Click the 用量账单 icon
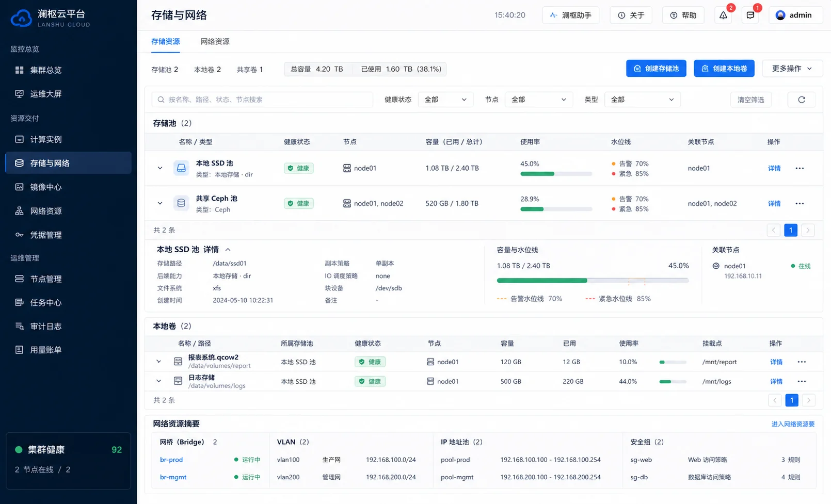 (x=19, y=350)
